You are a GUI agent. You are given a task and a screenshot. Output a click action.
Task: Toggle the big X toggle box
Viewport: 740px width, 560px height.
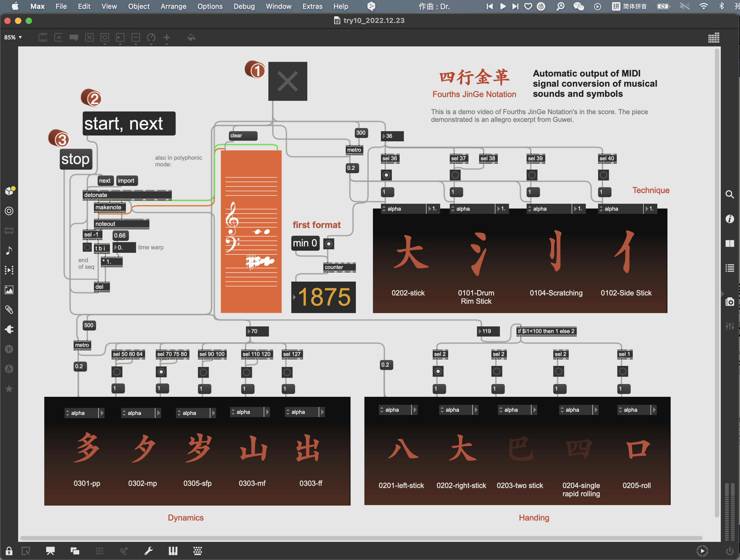tap(287, 81)
